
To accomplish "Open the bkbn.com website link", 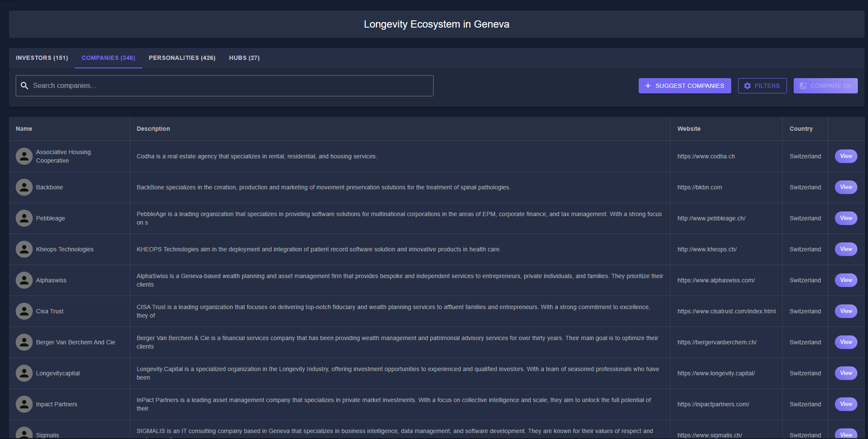I will pyautogui.click(x=699, y=187).
